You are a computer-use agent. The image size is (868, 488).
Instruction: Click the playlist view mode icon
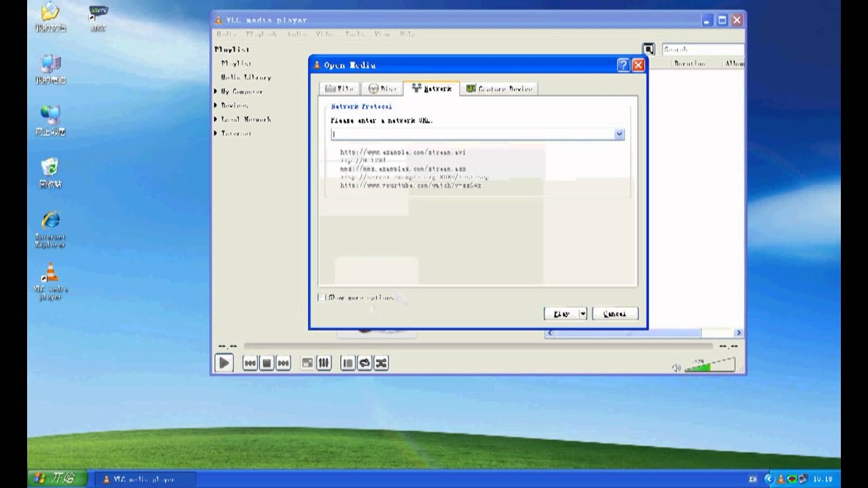pyautogui.click(x=649, y=49)
